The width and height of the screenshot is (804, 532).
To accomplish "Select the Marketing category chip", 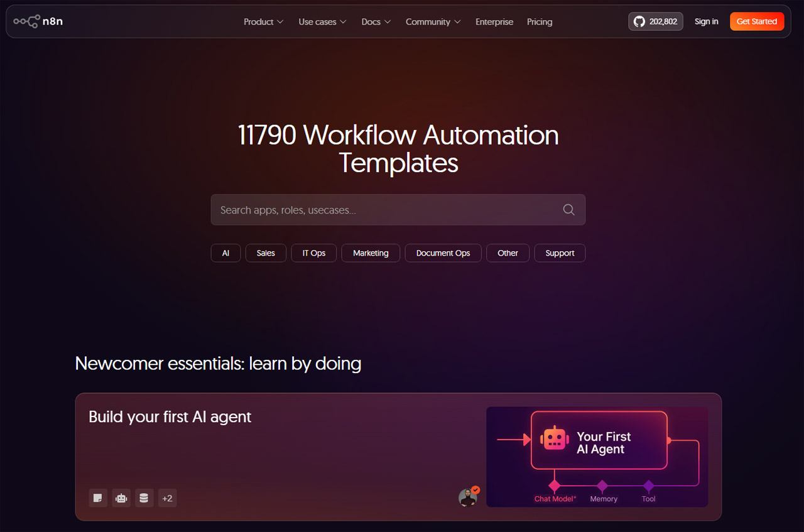I will click(x=371, y=253).
